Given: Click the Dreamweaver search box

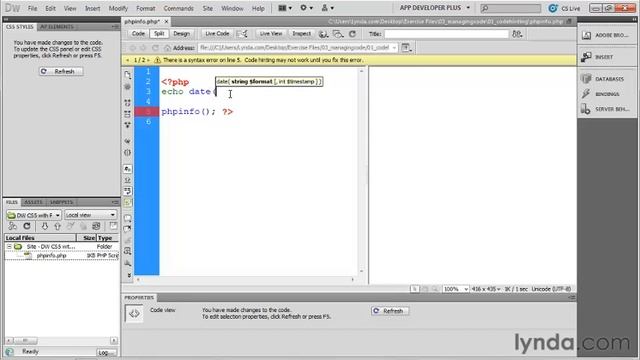Looking at the screenshot, I should (510, 8).
